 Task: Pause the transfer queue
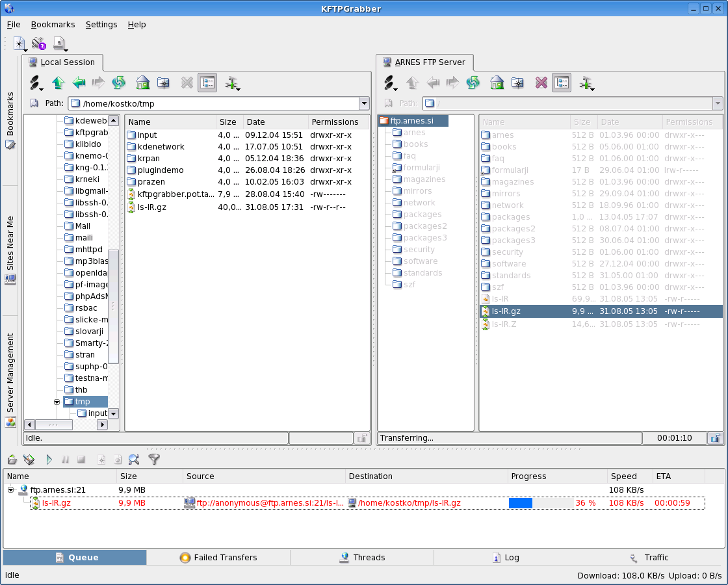click(65, 460)
